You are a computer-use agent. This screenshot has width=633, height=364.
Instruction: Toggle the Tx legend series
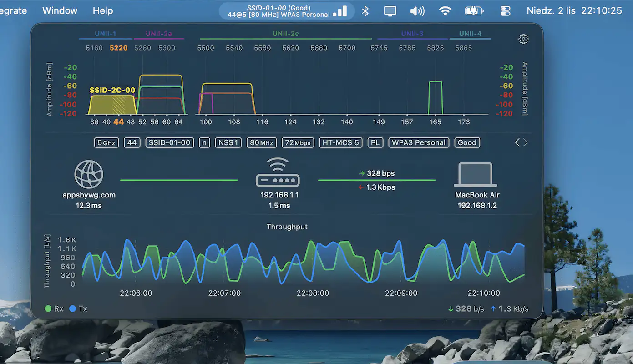click(78, 309)
